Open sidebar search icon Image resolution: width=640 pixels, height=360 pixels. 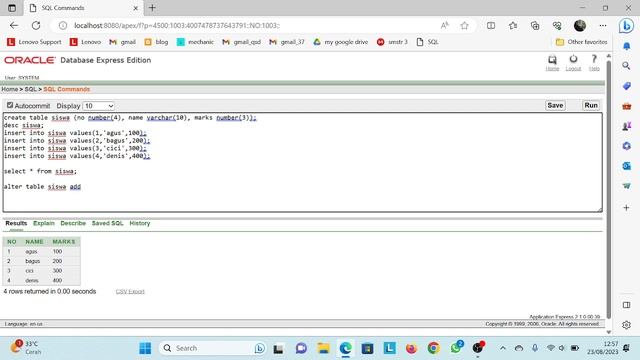point(627,66)
